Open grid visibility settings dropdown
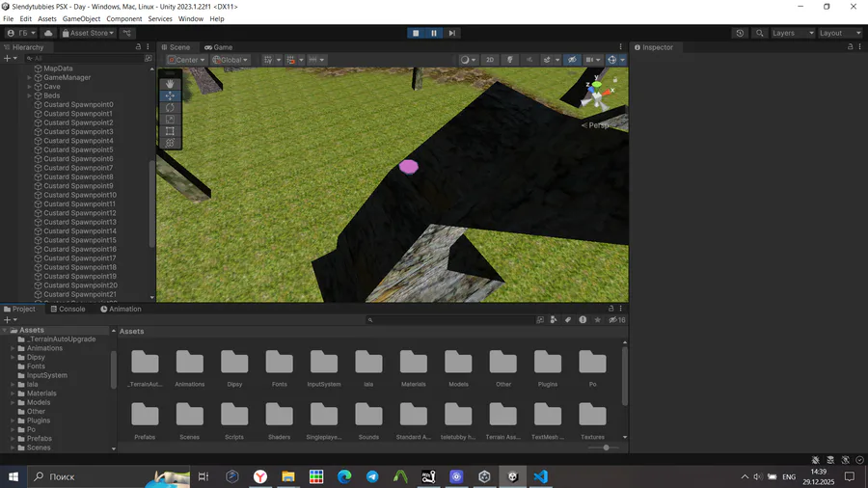This screenshot has height=488, width=868. coord(279,60)
